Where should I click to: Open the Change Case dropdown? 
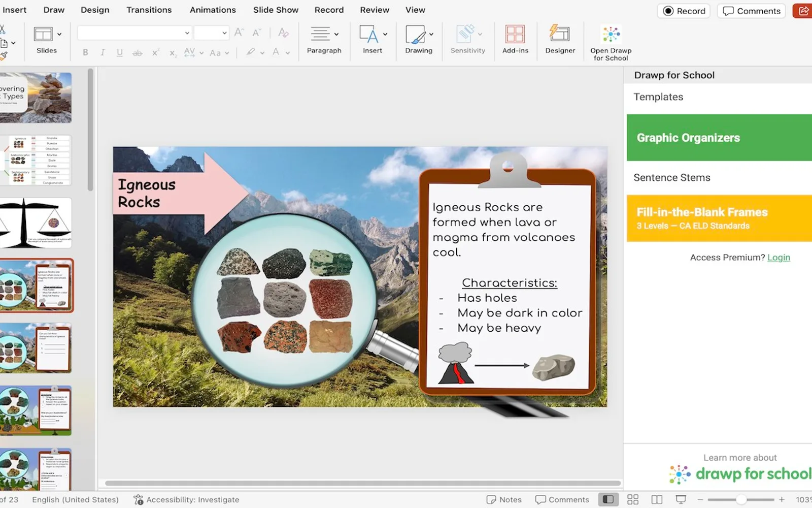(219, 52)
